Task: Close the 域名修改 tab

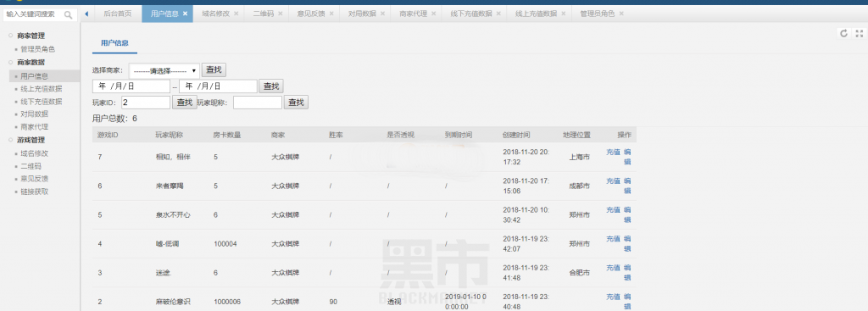Action: tap(236, 14)
